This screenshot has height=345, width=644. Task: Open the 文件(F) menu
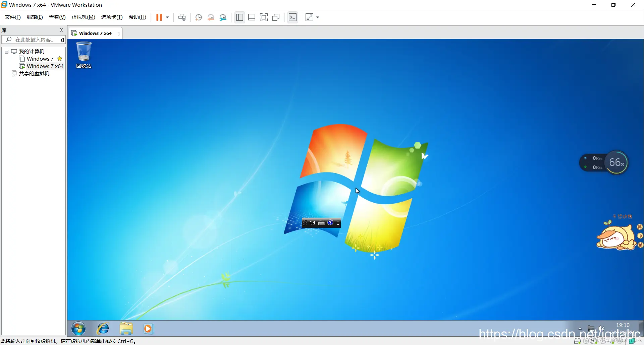point(13,17)
